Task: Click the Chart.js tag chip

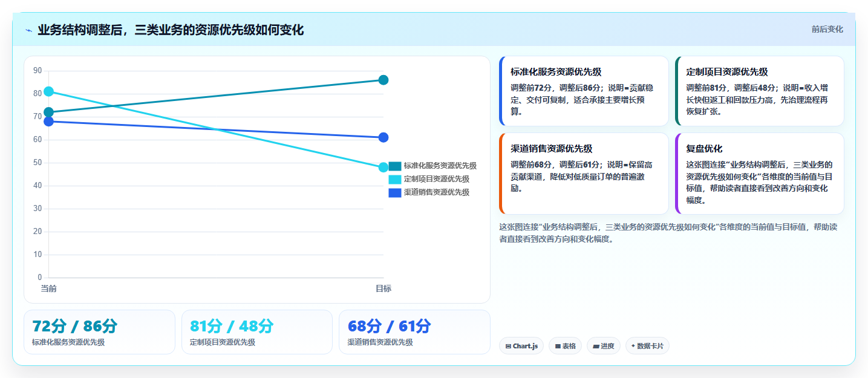Action: (521, 346)
